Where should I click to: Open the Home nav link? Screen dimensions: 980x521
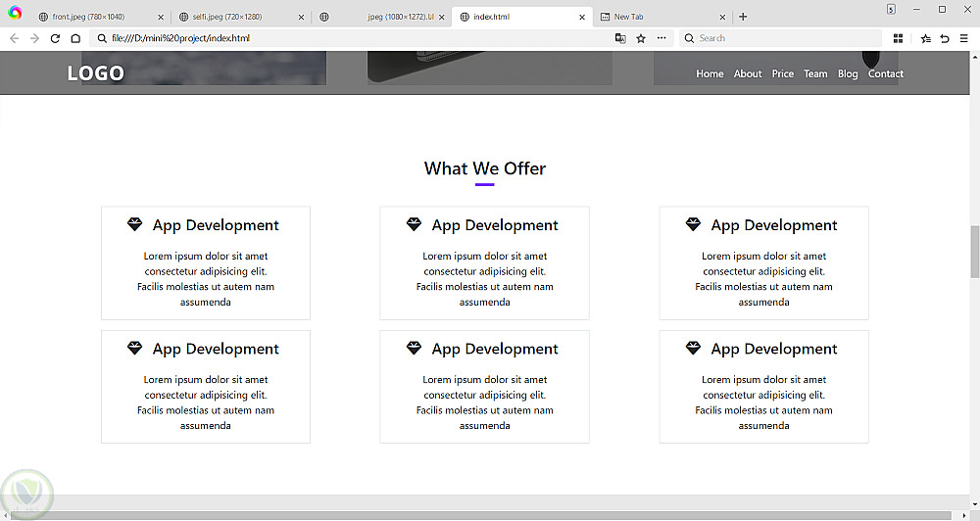[x=710, y=73]
